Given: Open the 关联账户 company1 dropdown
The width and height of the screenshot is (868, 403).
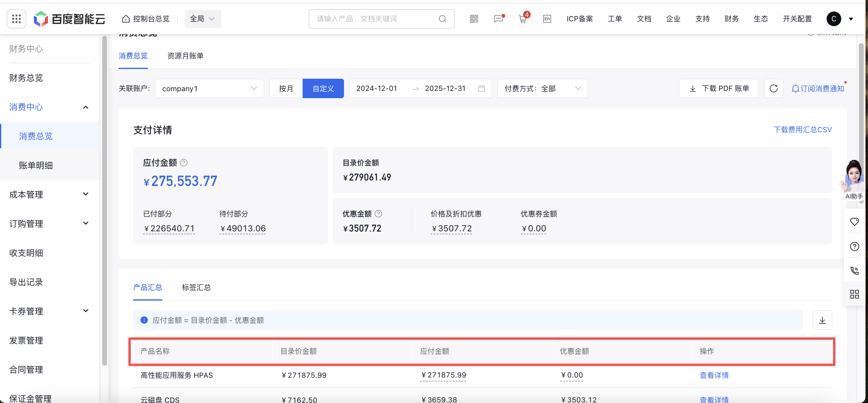Looking at the screenshot, I should (x=209, y=88).
